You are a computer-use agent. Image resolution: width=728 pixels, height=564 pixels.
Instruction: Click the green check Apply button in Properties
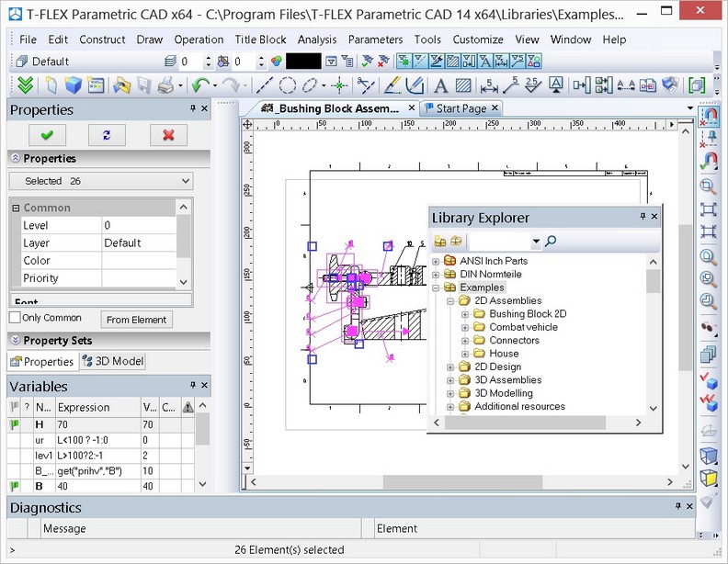47,135
